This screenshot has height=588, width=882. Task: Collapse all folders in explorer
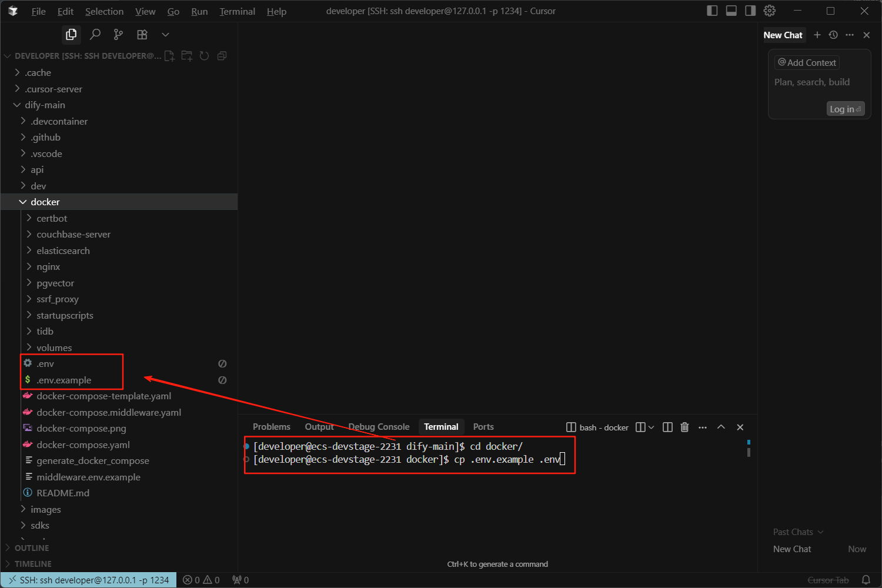[x=222, y=56]
